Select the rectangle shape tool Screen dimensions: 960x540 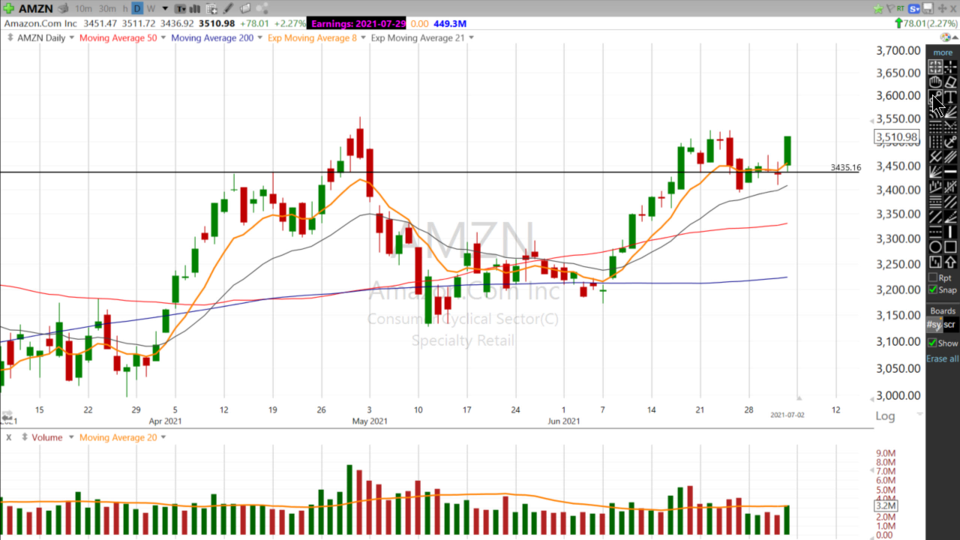click(951, 247)
